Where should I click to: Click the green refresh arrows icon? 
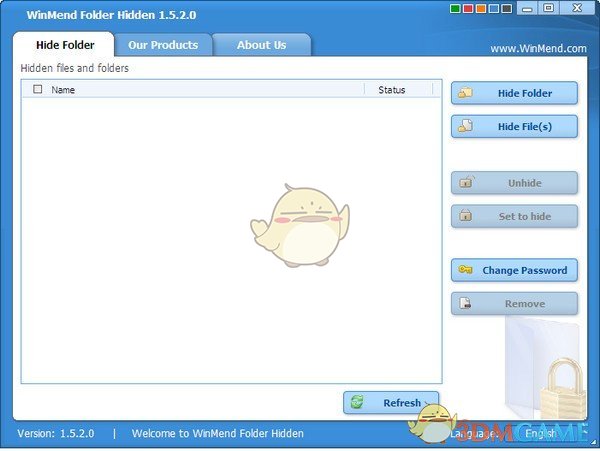357,402
